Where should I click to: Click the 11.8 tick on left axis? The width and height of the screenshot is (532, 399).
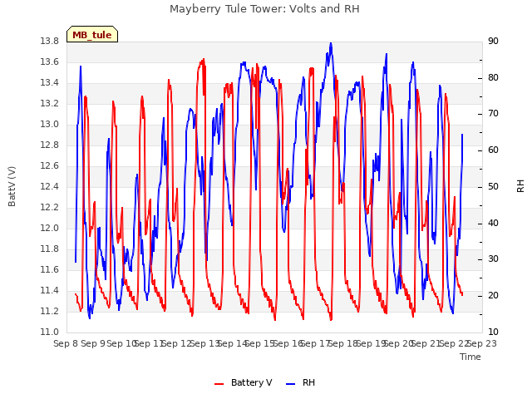click(50, 249)
